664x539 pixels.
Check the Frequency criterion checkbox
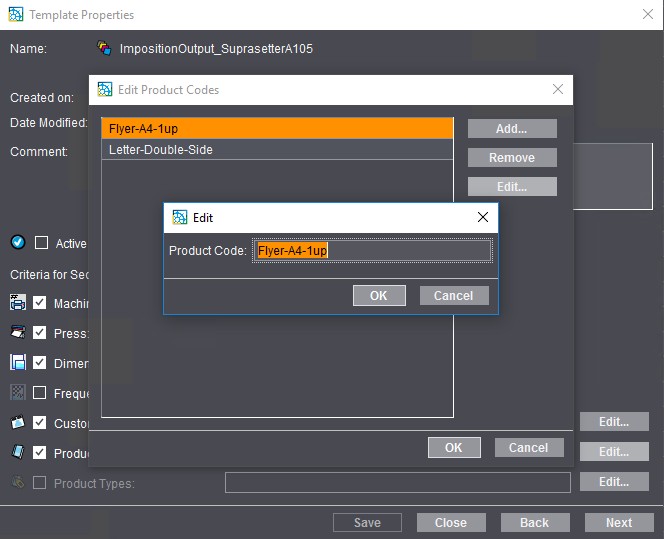click(x=40, y=393)
